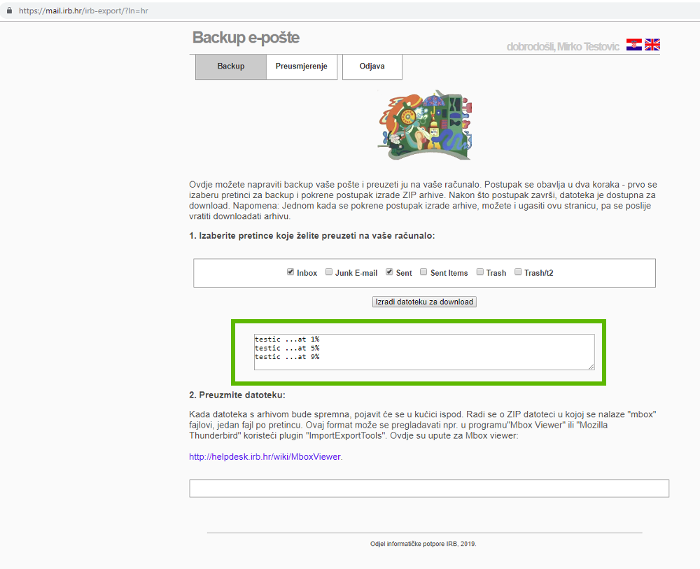Toggle the Inbox checkbox

tap(291, 272)
